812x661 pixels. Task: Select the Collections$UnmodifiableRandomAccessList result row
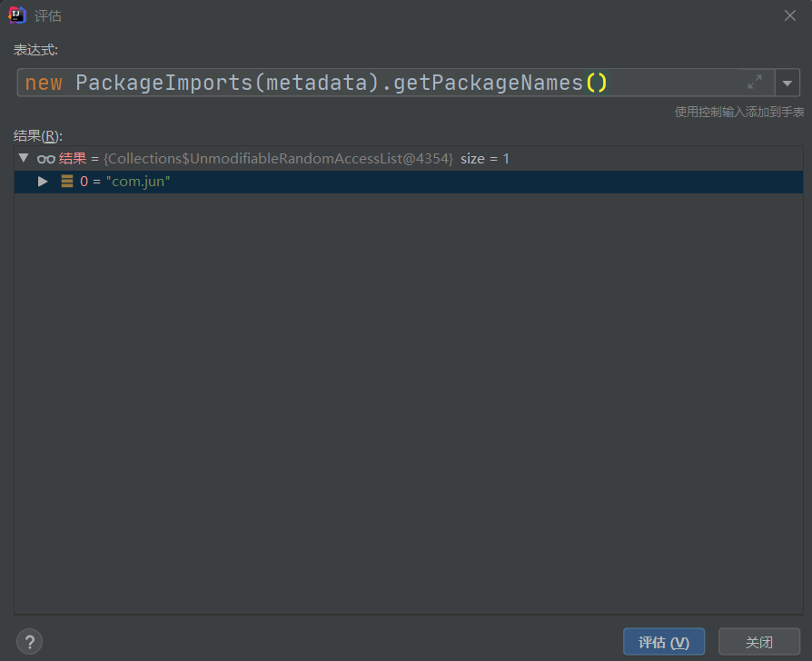click(x=279, y=159)
